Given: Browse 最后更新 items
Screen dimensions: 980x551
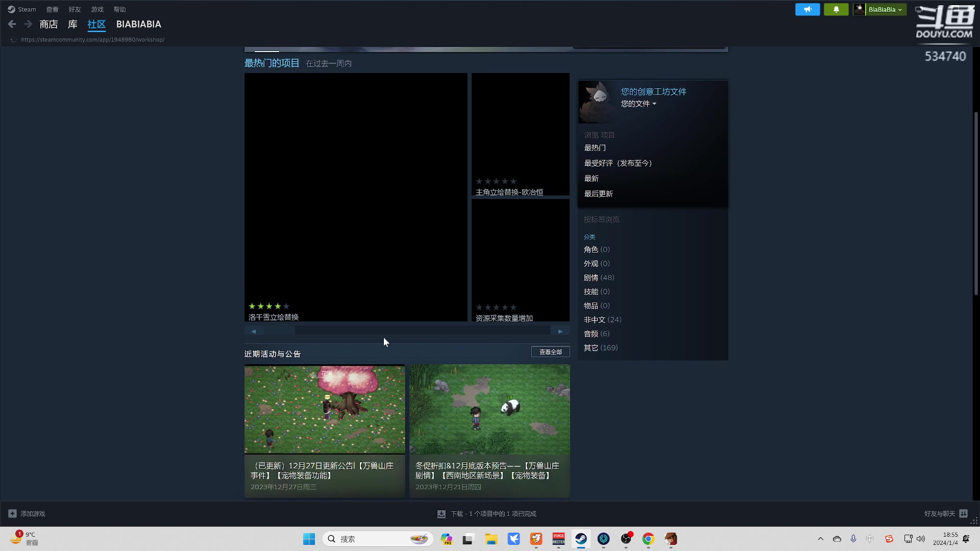Looking at the screenshot, I should 599,193.
